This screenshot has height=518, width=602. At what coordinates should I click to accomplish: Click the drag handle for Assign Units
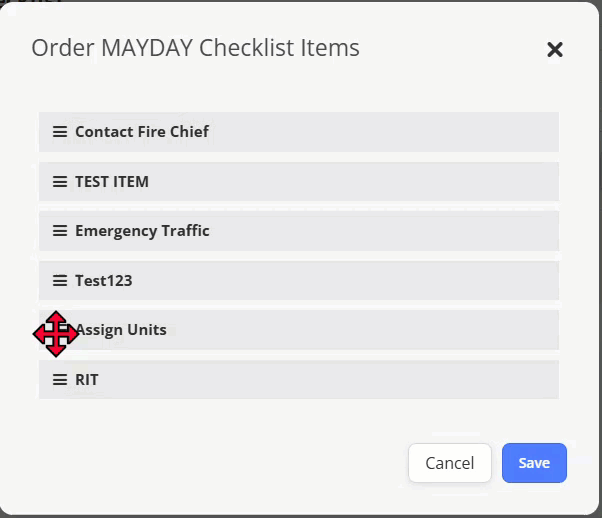click(60, 330)
